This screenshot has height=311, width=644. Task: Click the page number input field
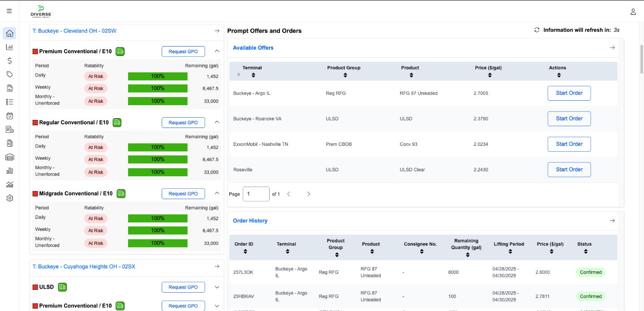tap(256, 194)
